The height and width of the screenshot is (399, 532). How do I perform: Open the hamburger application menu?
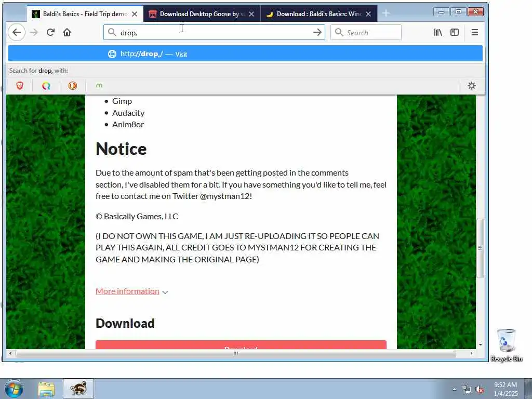pos(475,33)
